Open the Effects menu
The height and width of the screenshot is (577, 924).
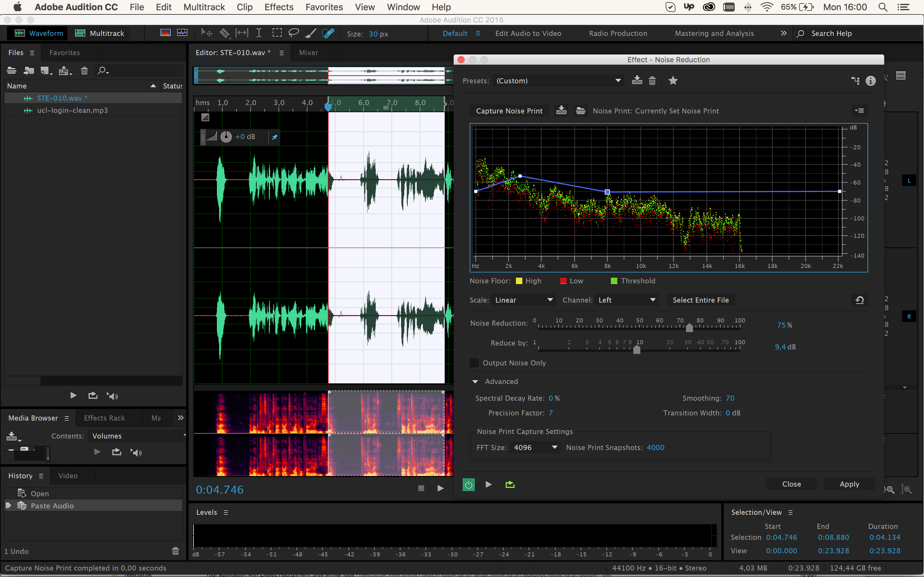point(279,7)
